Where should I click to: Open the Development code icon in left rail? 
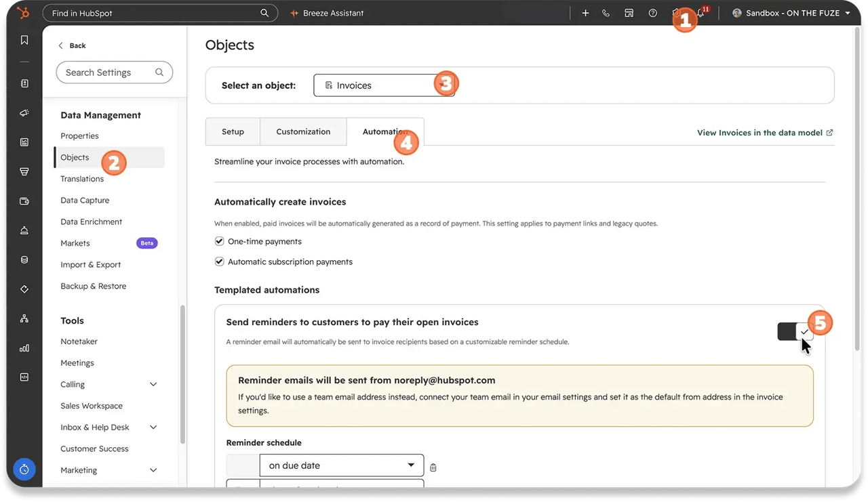point(24,377)
